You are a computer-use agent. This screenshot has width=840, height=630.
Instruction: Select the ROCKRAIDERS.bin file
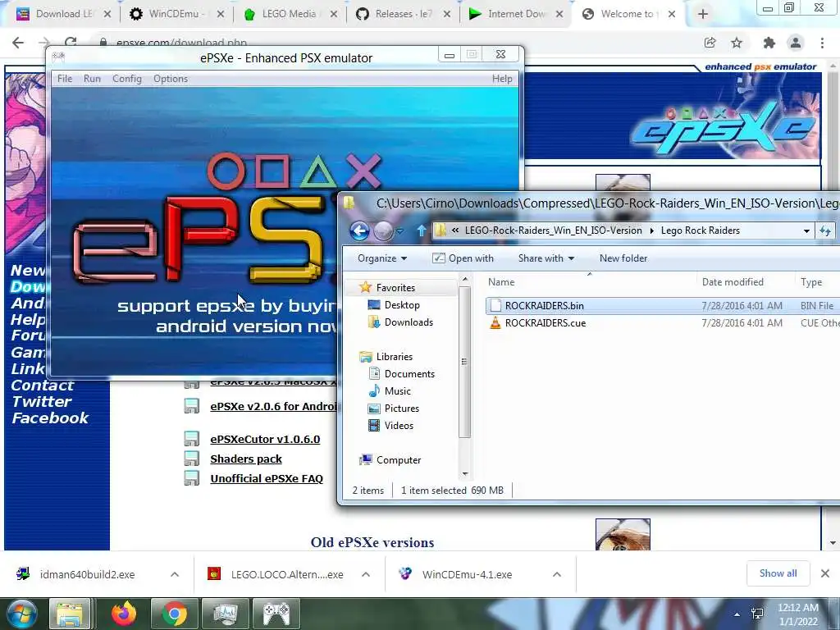pyautogui.click(x=545, y=305)
